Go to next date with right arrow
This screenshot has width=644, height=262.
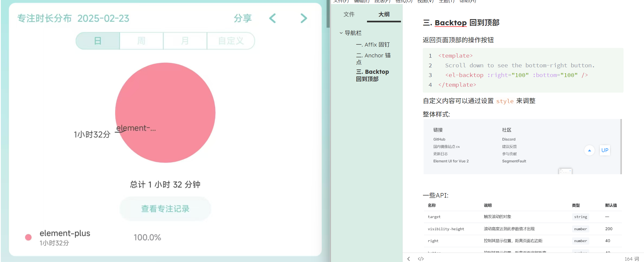(x=304, y=18)
